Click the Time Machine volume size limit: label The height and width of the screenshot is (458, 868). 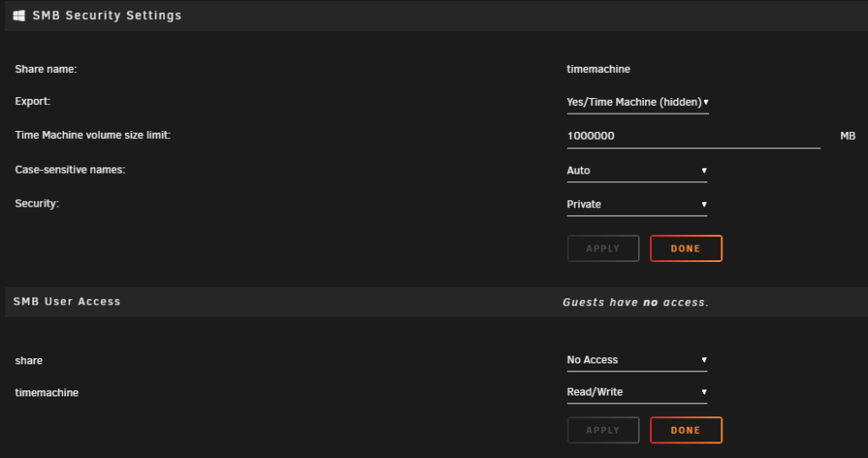click(x=93, y=135)
